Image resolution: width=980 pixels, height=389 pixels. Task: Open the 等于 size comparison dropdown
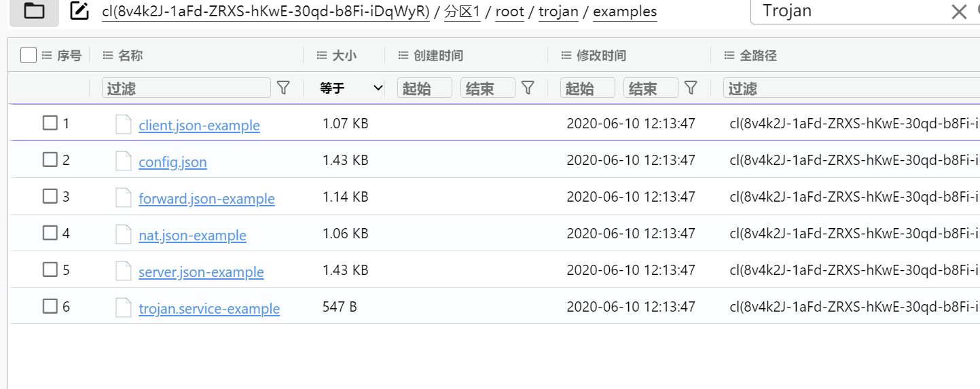(x=350, y=88)
